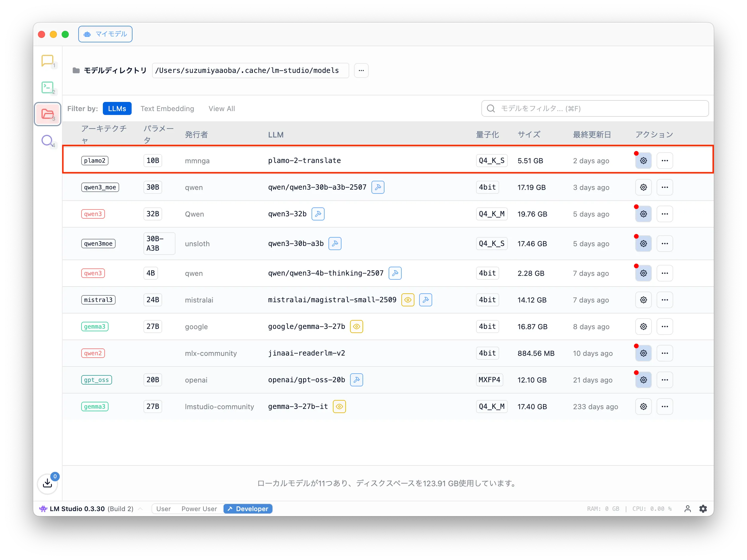Switch to User mode
The height and width of the screenshot is (560, 747).
point(163,509)
